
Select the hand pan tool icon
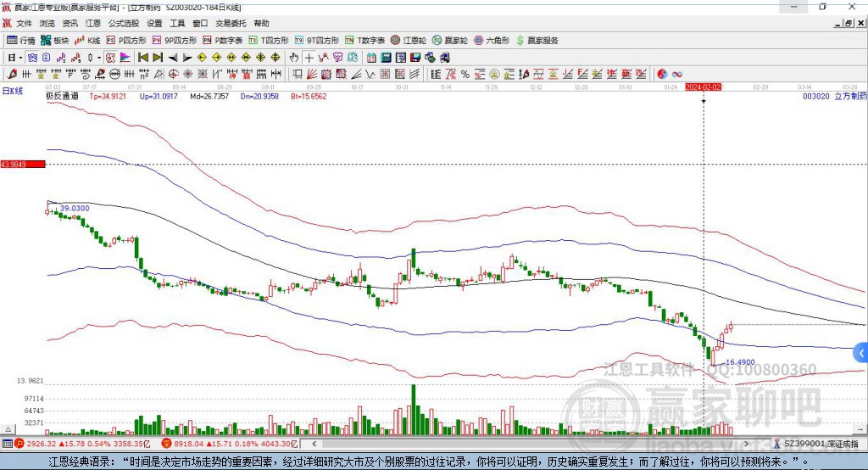294,57
